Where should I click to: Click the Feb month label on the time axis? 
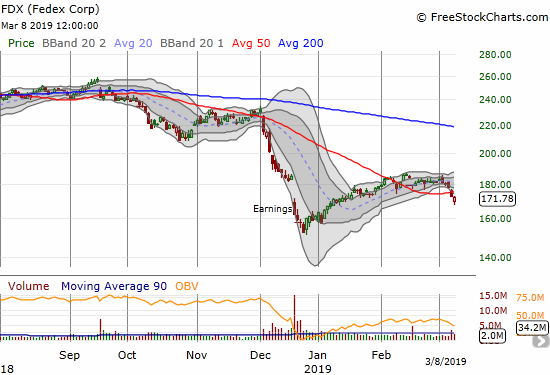coord(381,355)
